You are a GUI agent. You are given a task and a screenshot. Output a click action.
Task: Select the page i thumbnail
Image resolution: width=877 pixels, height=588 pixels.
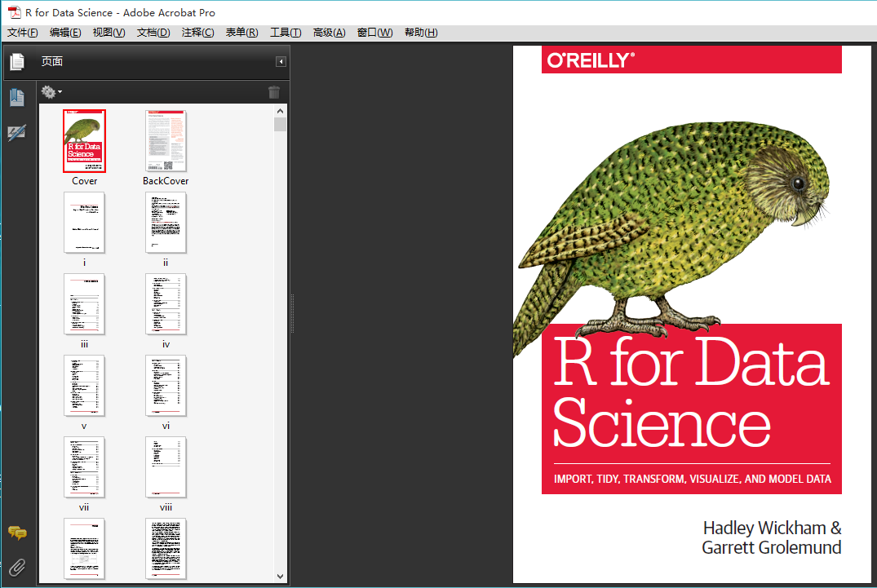85,223
